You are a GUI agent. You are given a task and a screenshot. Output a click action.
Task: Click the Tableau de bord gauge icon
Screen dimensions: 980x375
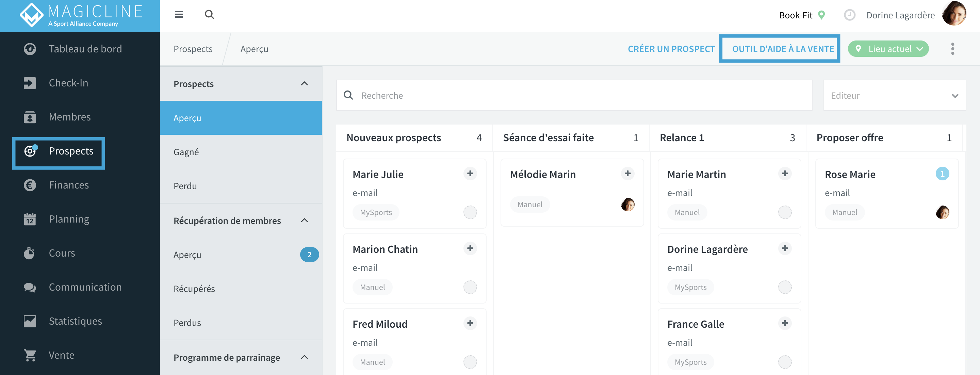(x=30, y=49)
